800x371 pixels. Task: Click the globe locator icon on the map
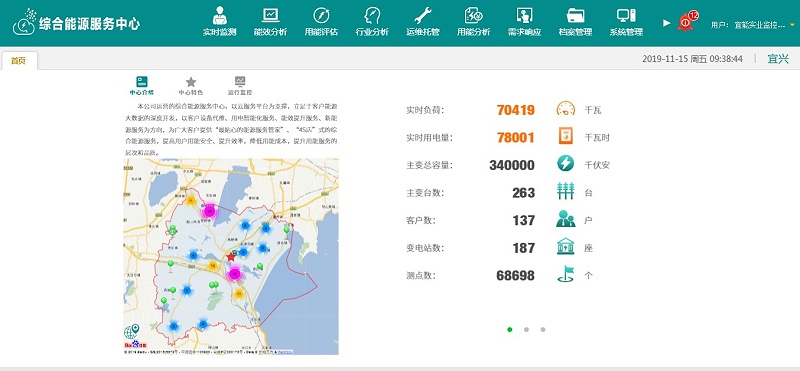point(132,331)
